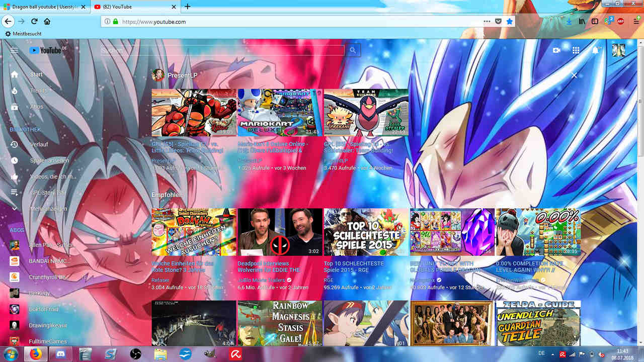
Task: Open Firefox downloads panel
Action: (x=569, y=22)
